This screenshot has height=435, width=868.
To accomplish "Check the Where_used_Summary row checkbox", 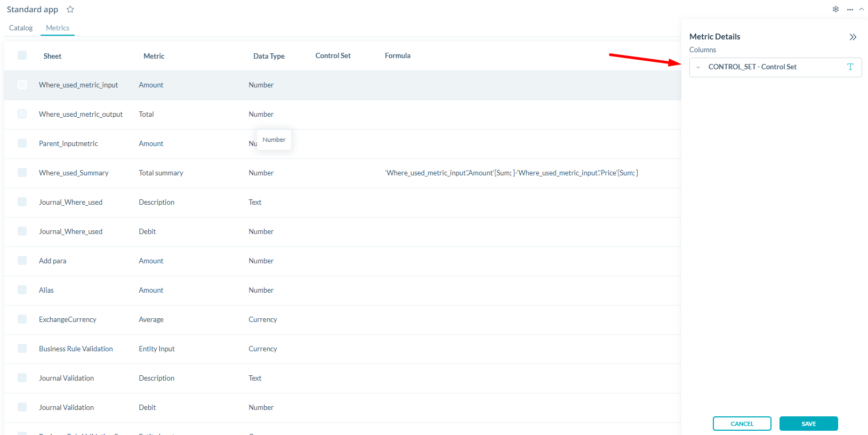I will [22, 173].
